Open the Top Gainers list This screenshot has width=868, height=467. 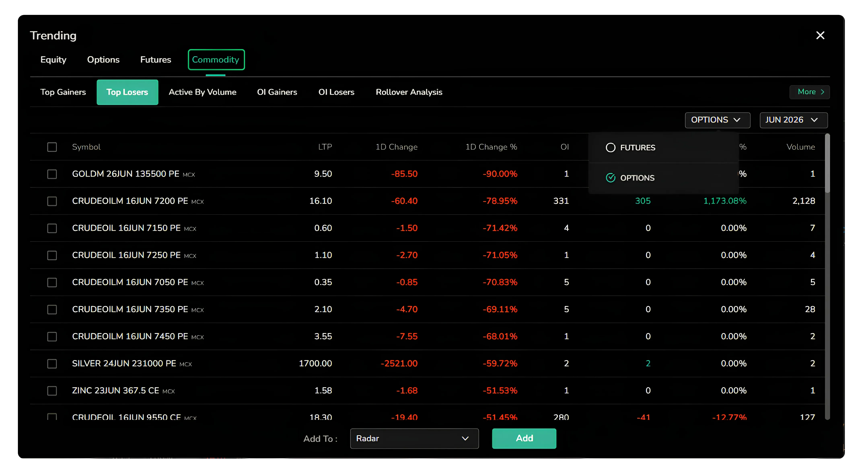(x=63, y=92)
